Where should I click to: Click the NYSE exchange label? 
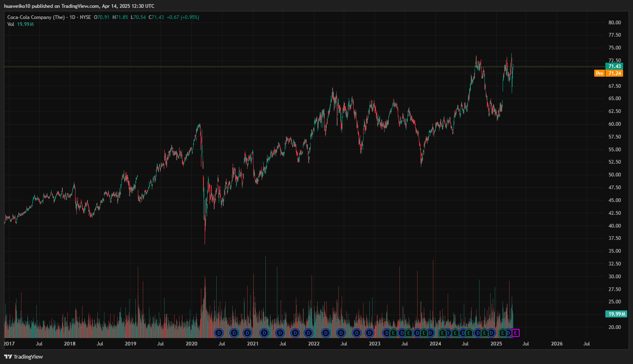tap(85, 17)
